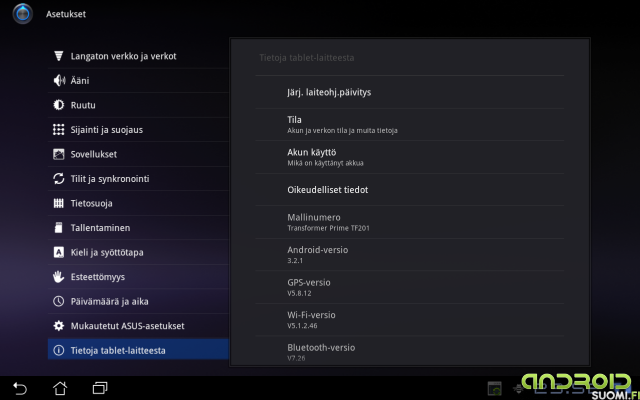Tap the sync arrows icon beside Tilit ja synkronointi
640x400 pixels.
pyautogui.click(x=58, y=178)
